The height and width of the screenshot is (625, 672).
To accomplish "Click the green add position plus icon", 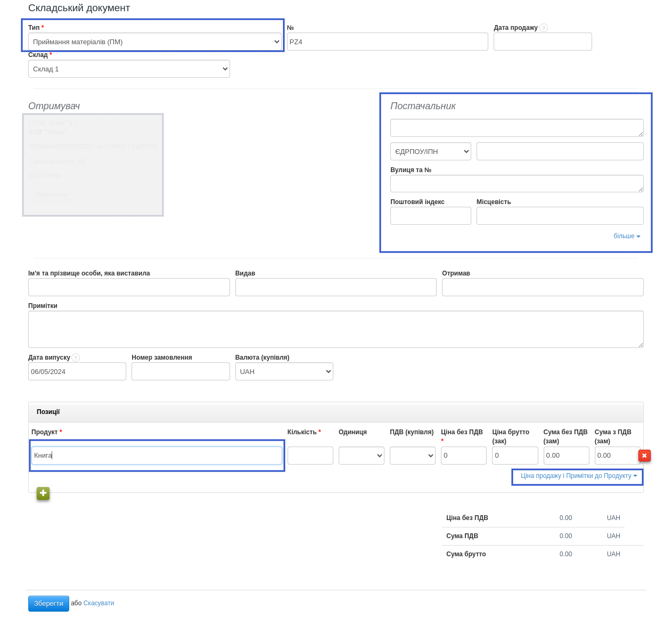I will coord(43,493).
